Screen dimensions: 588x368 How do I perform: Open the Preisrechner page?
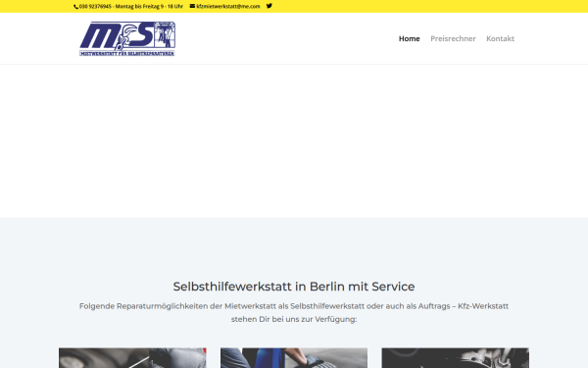coord(453,38)
